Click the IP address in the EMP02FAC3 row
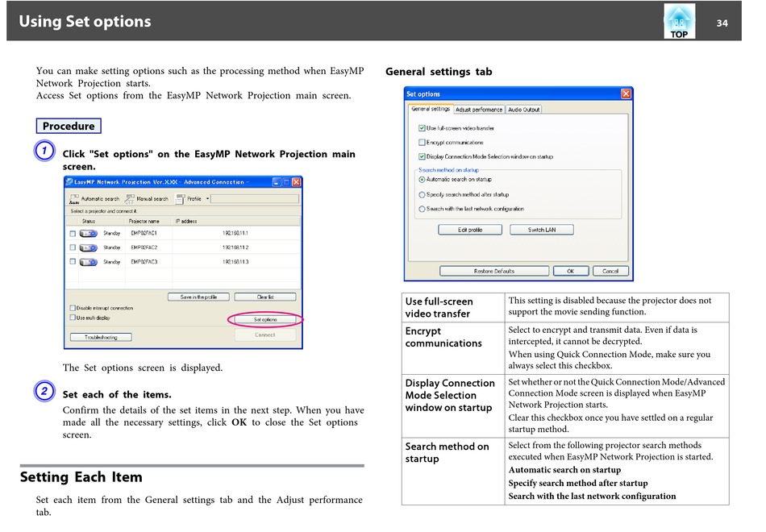 (x=235, y=262)
